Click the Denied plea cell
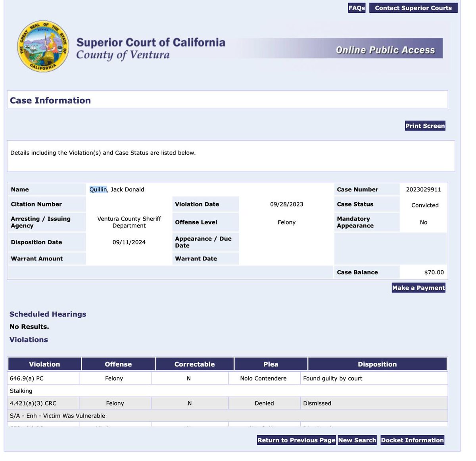Viewport: 476px width, 461px height. click(x=264, y=404)
